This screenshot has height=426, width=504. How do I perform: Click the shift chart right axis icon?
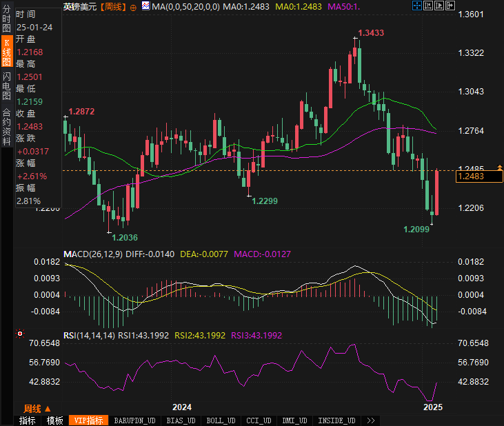click(x=439, y=6)
